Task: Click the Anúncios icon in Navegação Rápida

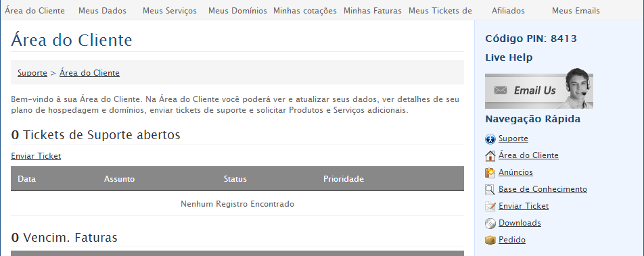Action: click(490, 173)
